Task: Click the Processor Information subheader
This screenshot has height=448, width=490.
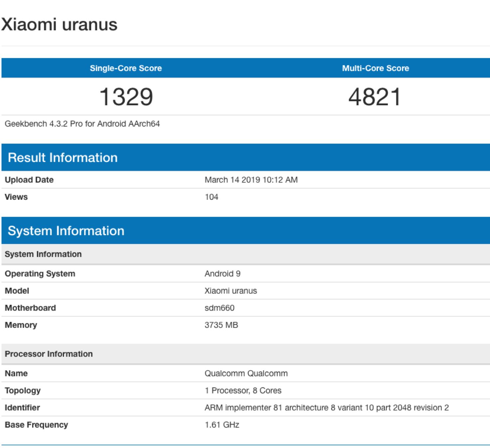Action: point(49,354)
